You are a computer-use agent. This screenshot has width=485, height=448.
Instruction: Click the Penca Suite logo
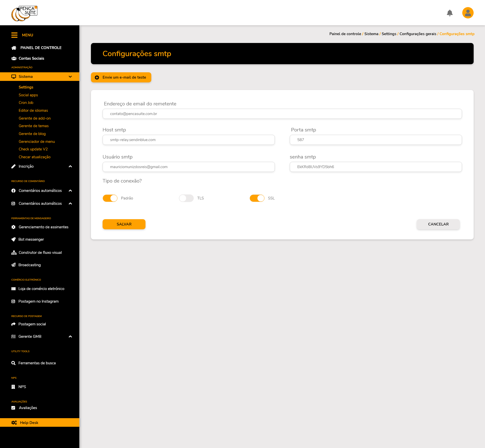click(24, 13)
